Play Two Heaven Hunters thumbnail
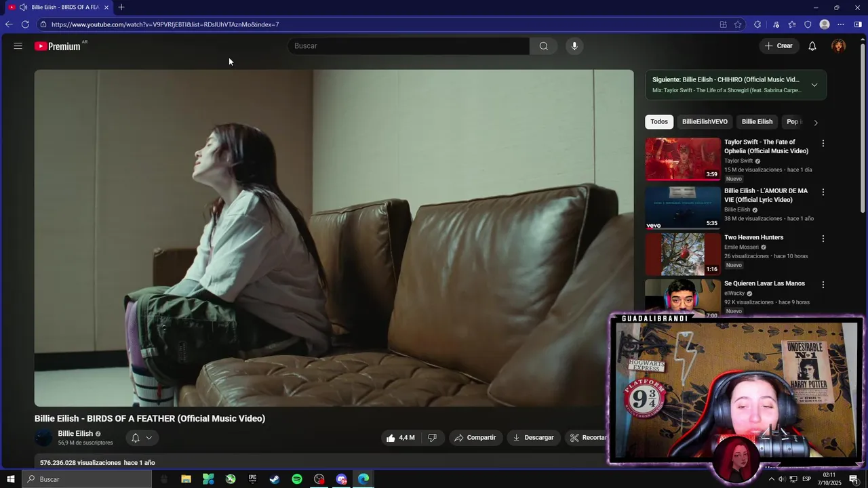Image resolution: width=868 pixels, height=488 pixels. pyautogui.click(x=683, y=254)
